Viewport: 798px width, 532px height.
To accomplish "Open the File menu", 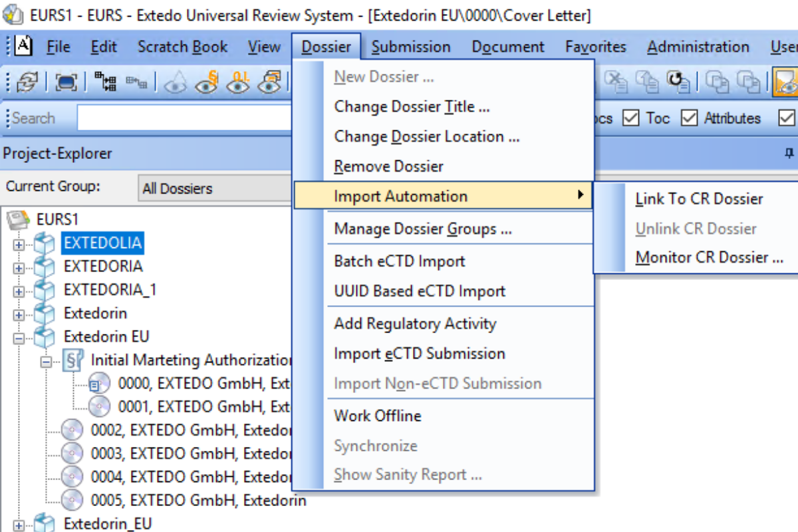I will click(59, 47).
